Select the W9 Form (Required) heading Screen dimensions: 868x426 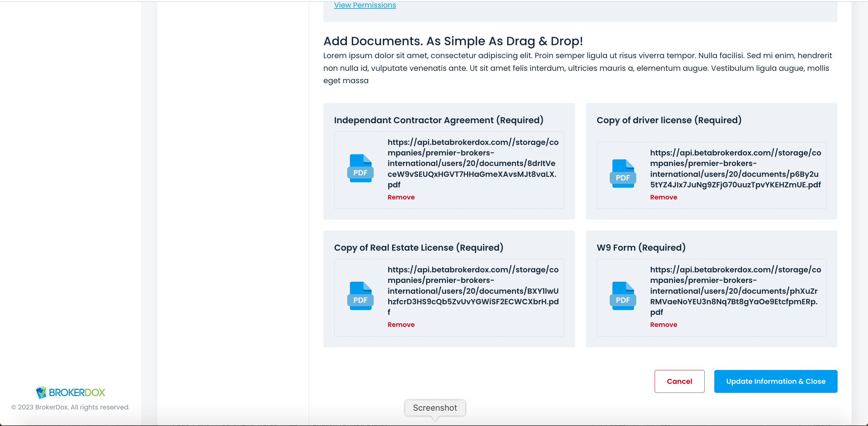point(641,248)
